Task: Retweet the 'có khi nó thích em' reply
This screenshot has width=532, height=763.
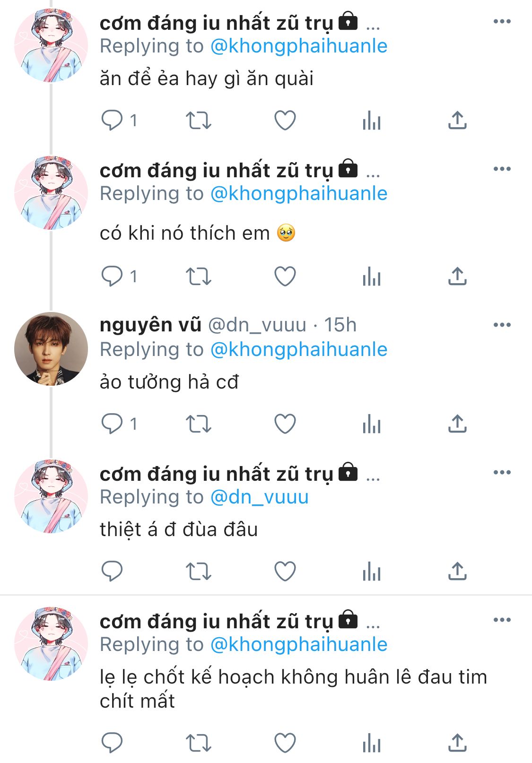Action: (198, 276)
